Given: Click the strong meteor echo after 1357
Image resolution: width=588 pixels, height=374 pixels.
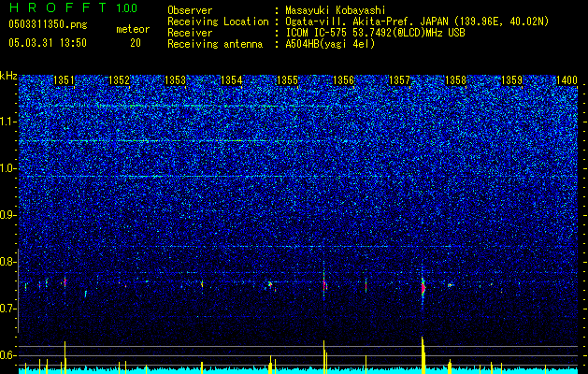Looking at the screenshot, I should [423, 288].
